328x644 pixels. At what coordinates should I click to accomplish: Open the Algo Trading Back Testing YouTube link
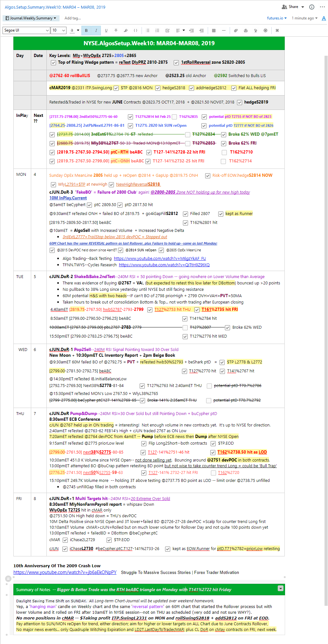(x=160, y=259)
